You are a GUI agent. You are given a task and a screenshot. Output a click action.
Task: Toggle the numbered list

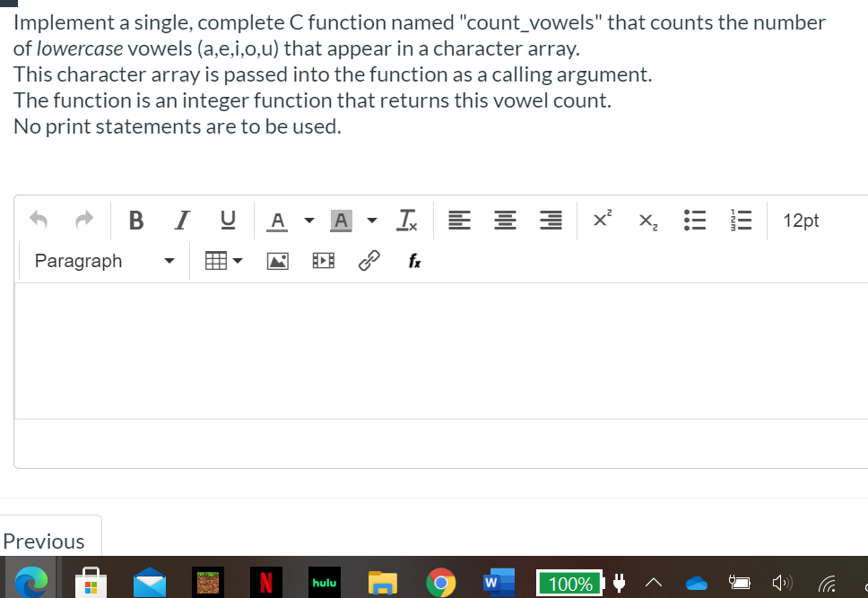(741, 220)
